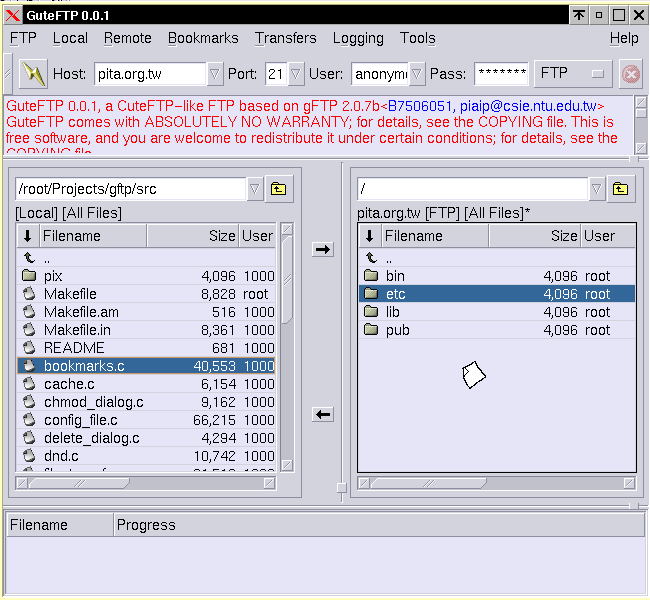
Task: Click the Makefile.in file icon
Action: coord(29,330)
